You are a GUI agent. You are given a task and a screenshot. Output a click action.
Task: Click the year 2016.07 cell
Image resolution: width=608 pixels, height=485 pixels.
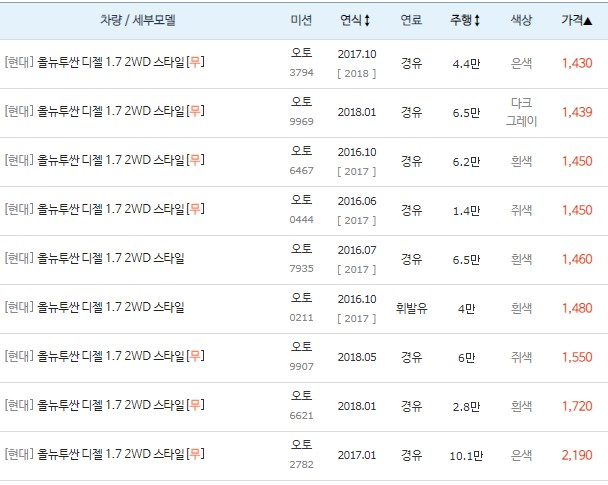(x=357, y=250)
